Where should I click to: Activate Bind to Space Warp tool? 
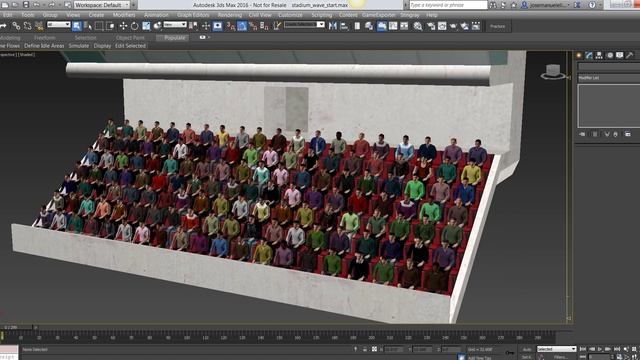[x=39, y=26]
